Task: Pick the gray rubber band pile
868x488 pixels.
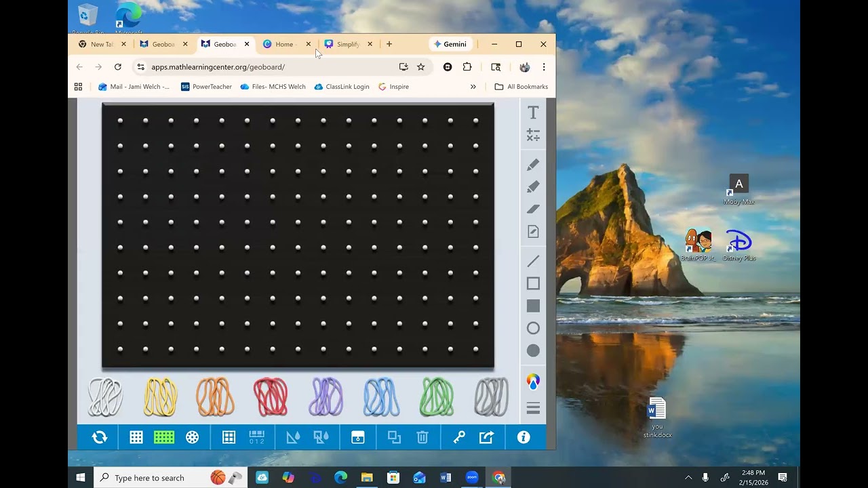Action: [x=492, y=397]
